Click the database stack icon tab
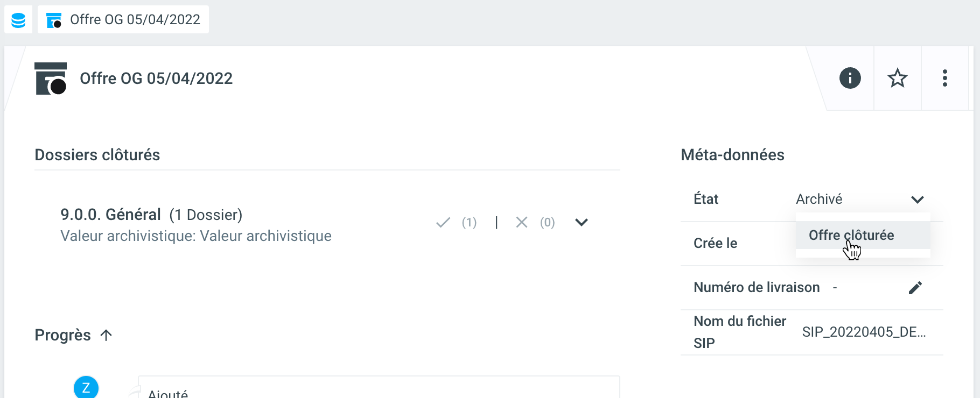980x398 pixels. [18, 20]
